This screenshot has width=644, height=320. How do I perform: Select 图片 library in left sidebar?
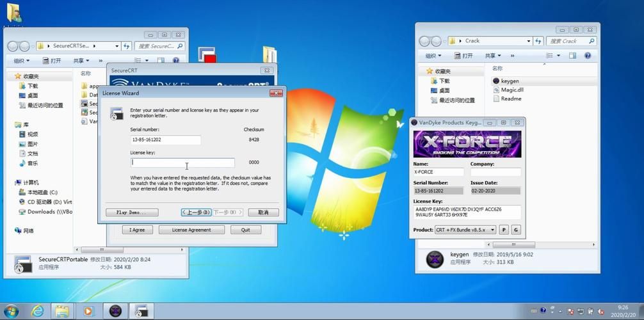(x=28, y=144)
